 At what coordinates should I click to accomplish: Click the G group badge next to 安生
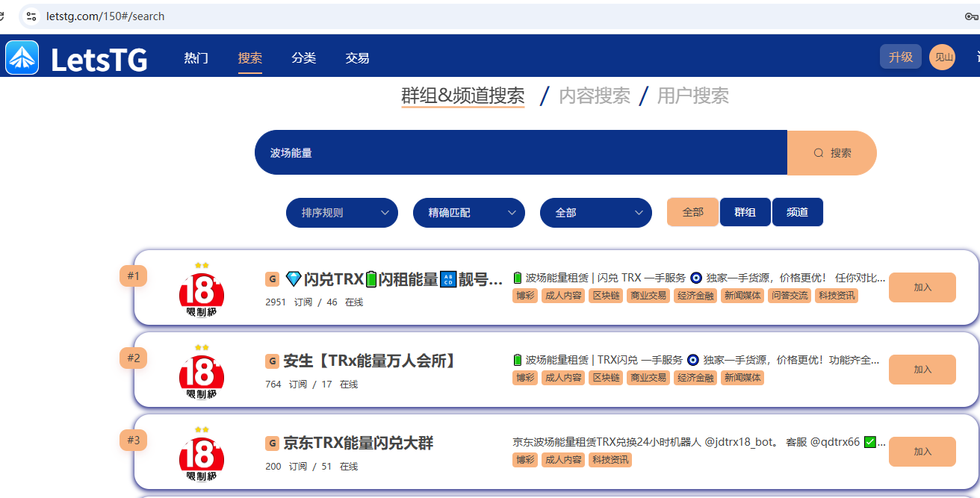click(273, 361)
